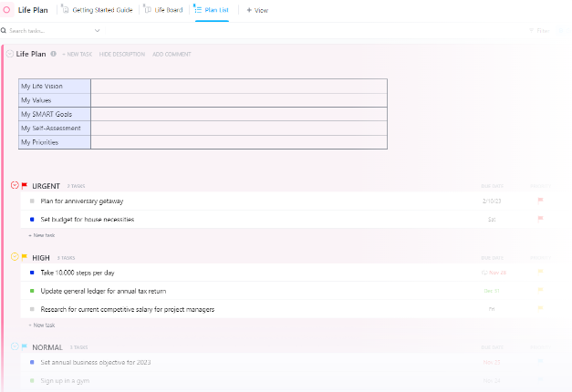
Task: Open Research for current competitive salary task
Action: [x=128, y=309]
